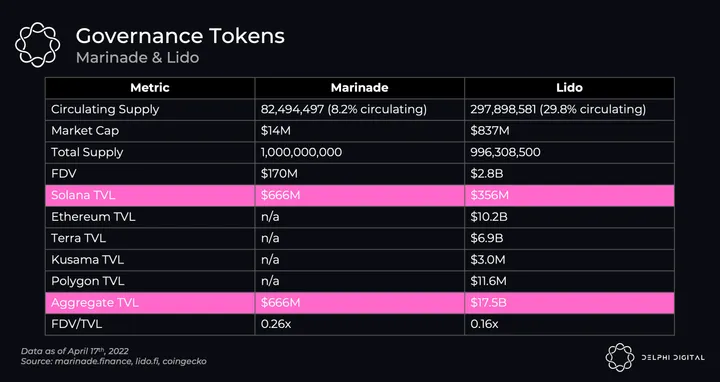Click the Marinade & Lido subtitle
The height and width of the screenshot is (382, 720).
pos(137,58)
